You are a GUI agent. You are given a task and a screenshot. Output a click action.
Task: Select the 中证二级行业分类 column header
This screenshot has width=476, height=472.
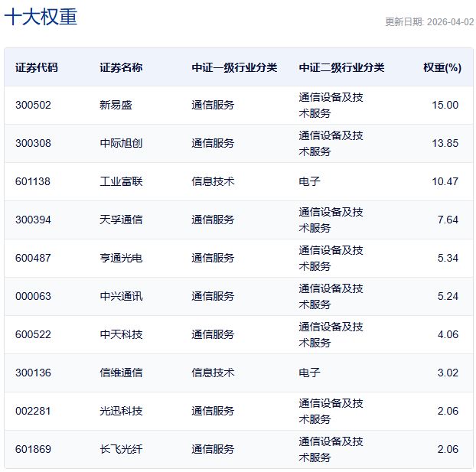[x=341, y=67]
